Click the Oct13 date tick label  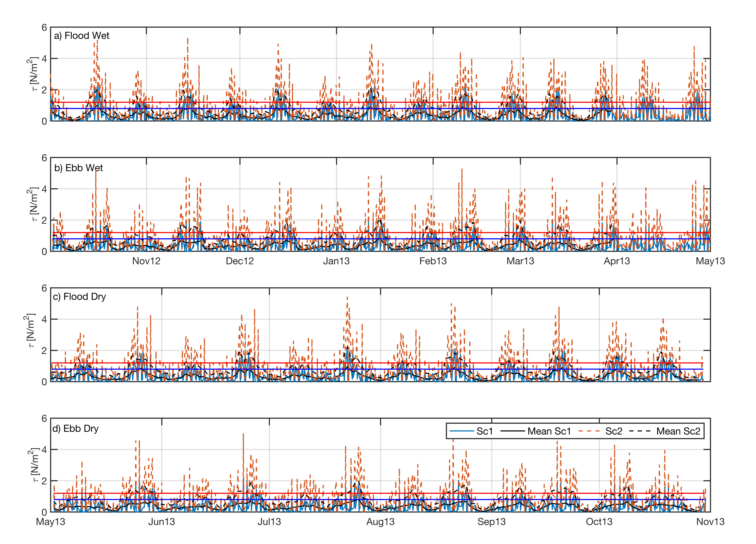[x=599, y=522]
